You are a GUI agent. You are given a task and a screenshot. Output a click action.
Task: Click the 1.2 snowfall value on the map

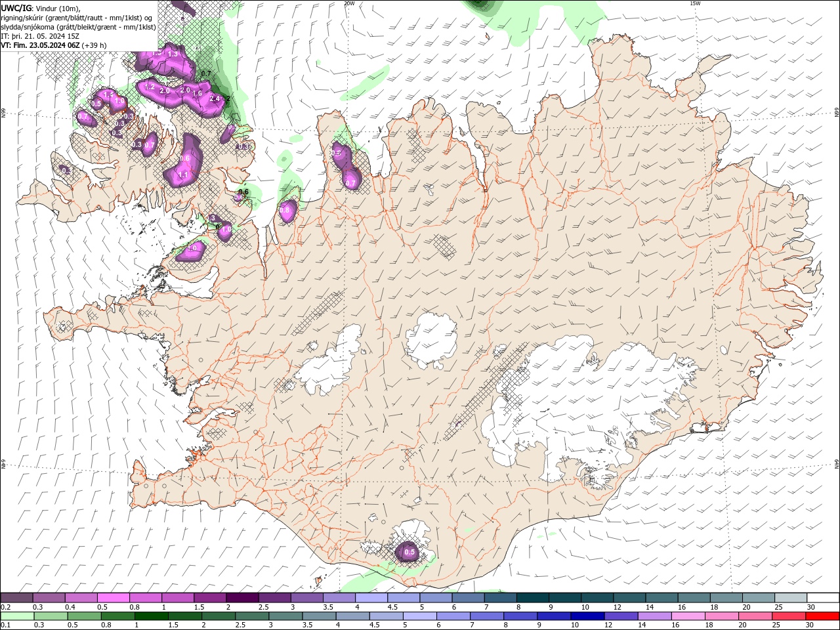[x=150, y=87]
